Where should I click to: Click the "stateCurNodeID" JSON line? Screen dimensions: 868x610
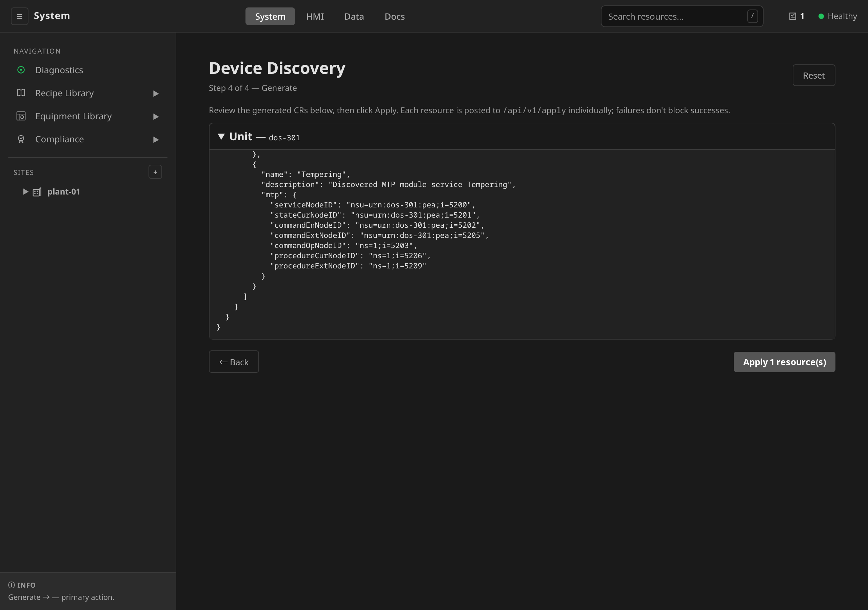coord(375,215)
